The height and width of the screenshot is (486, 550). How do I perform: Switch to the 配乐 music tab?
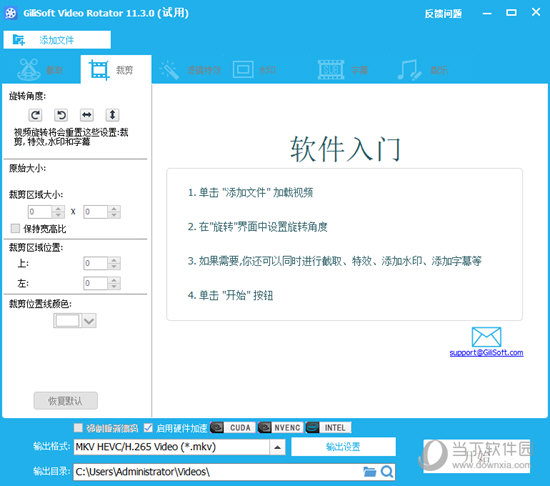422,70
